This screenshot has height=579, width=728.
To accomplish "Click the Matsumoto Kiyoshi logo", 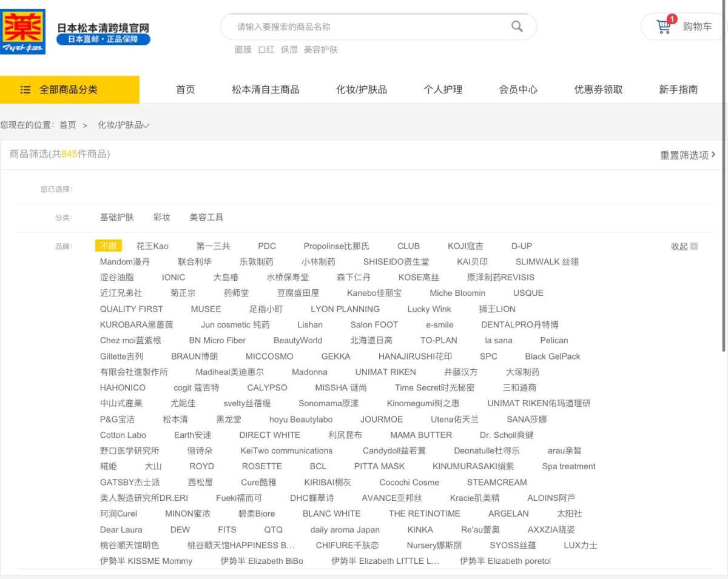I will point(23,32).
